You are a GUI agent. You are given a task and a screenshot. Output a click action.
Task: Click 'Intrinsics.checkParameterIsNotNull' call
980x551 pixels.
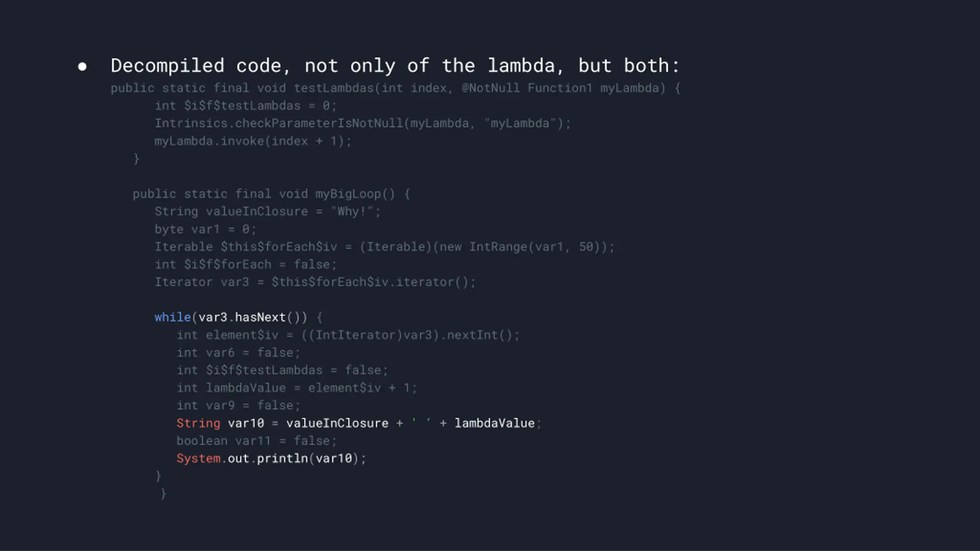point(279,123)
